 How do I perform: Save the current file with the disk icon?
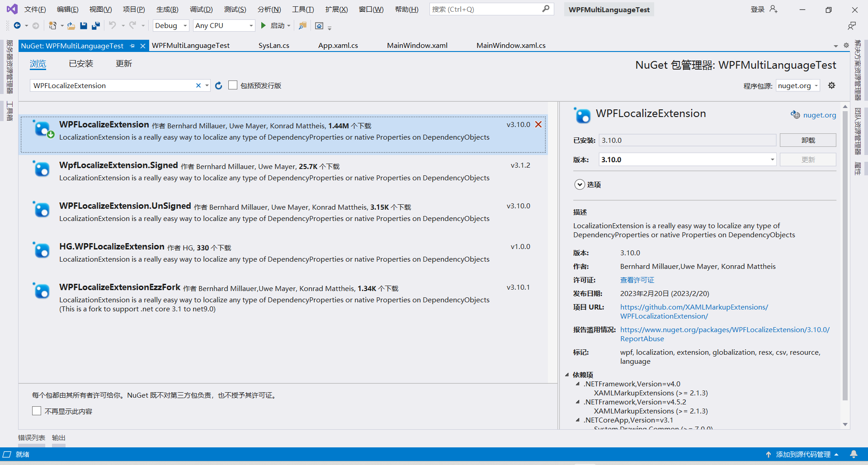[84, 26]
